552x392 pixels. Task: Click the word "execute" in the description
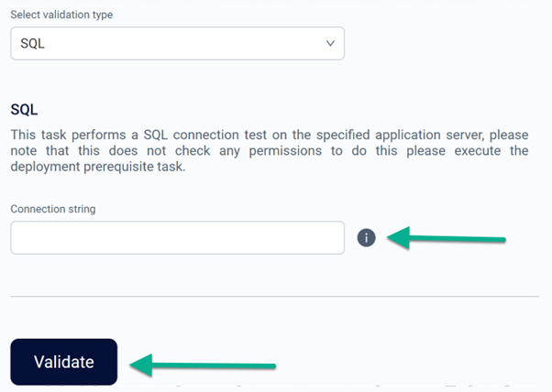[x=478, y=151]
